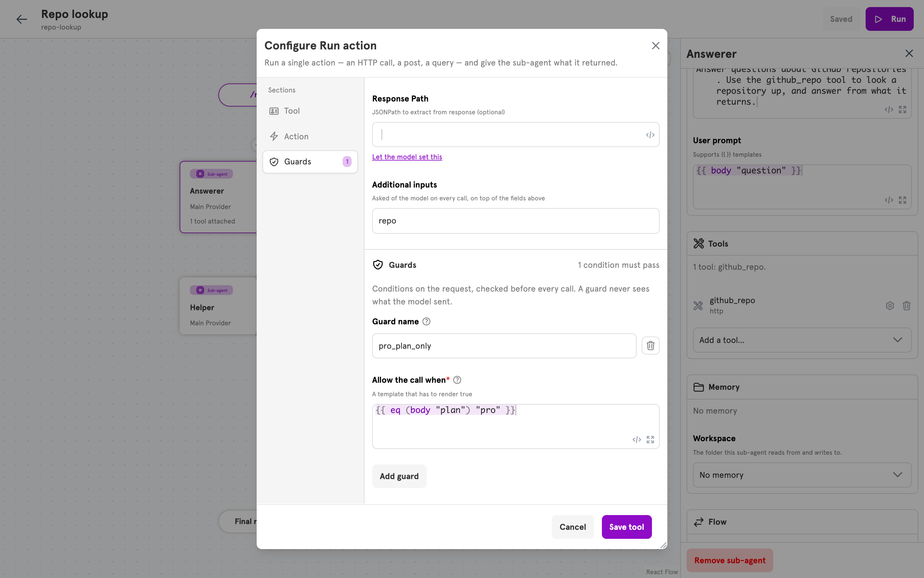
Task: Toggle code view in system prompt editor
Action: (888, 110)
